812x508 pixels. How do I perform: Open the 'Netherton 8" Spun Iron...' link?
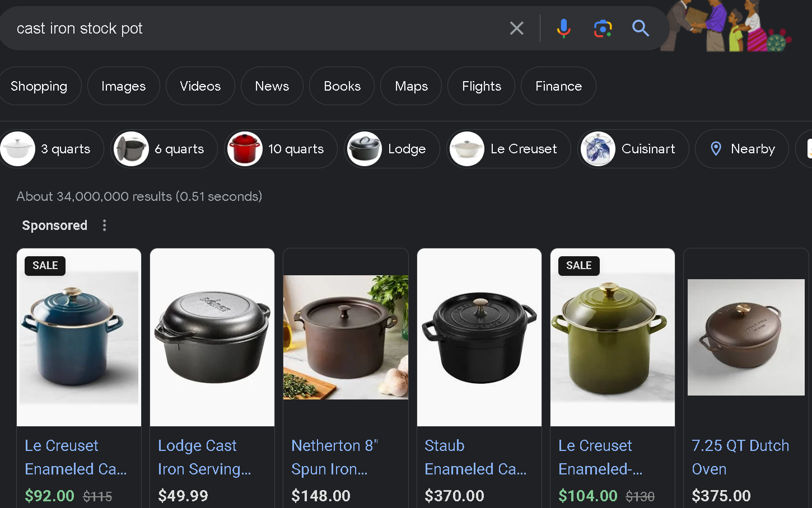point(335,457)
